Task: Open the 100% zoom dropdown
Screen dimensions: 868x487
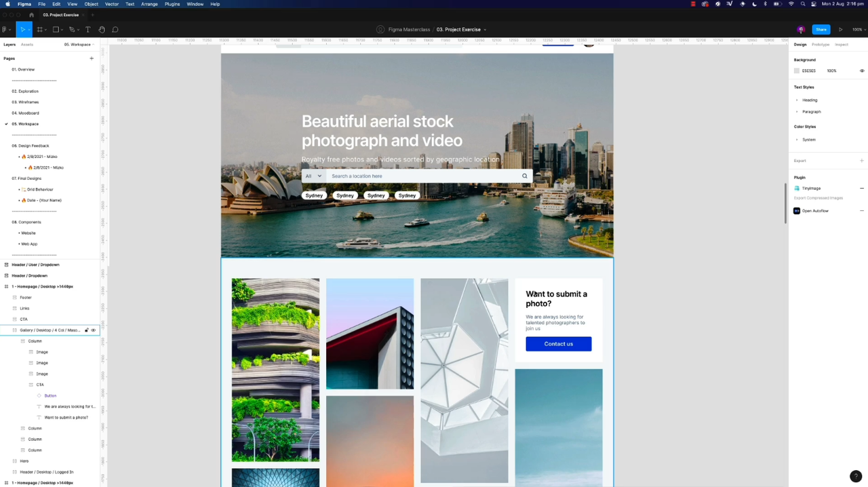Action: 858,29
